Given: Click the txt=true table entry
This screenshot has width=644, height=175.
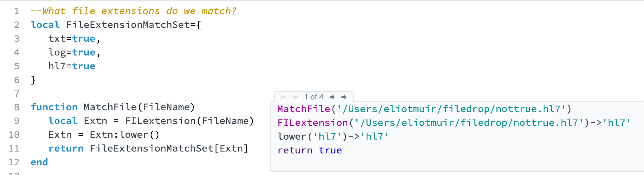Looking at the screenshot, I should click(74, 39).
